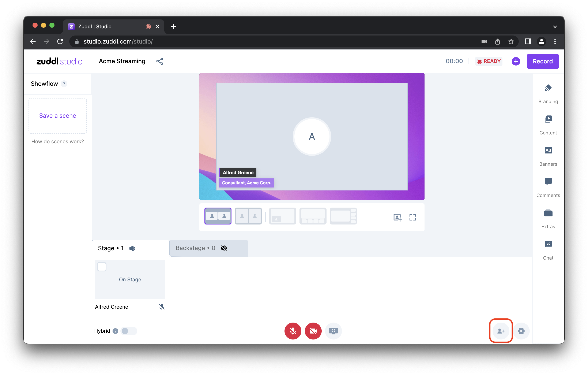Click the Save a scene link
The image size is (588, 375).
[58, 116]
